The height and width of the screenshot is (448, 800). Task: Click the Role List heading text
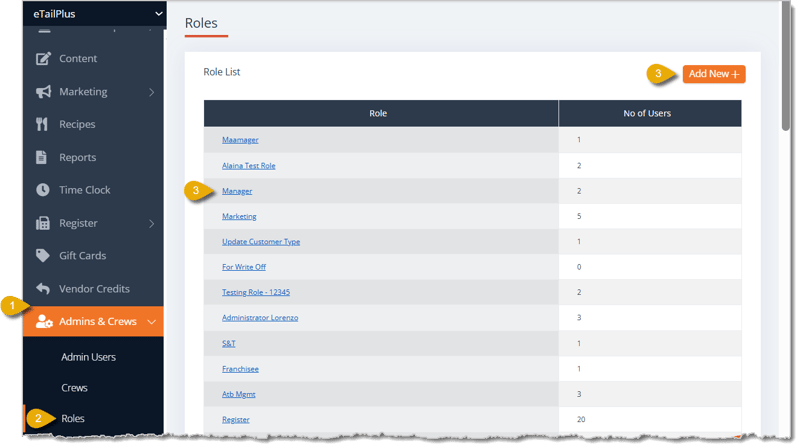click(221, 72)
